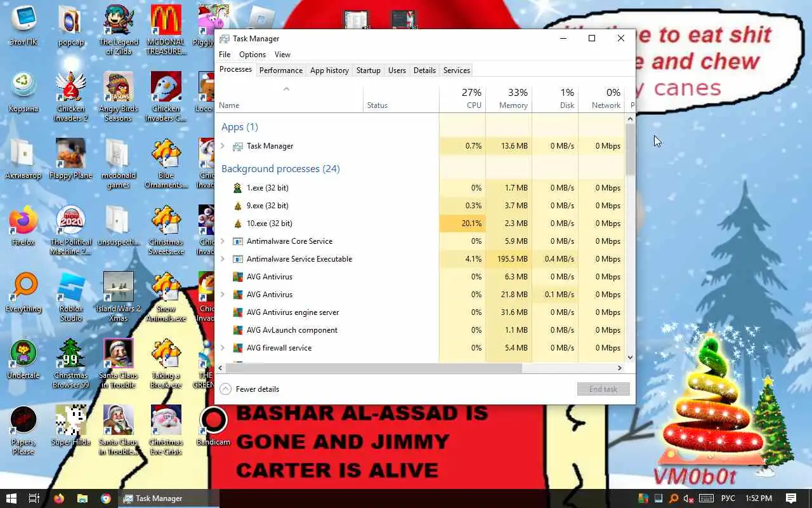Open the notification center icon
The image size is (812, 508).
(791, 498)
